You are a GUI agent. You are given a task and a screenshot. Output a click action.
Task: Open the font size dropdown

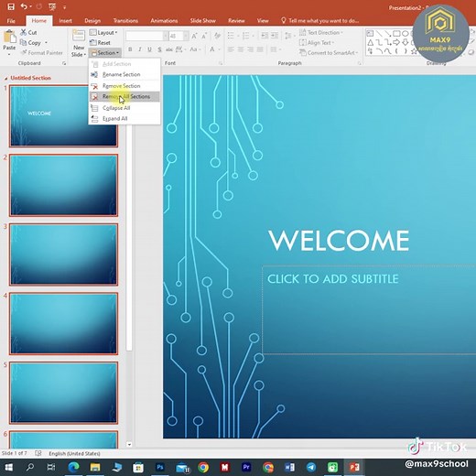pyautogui.click(x=186, y=36)
